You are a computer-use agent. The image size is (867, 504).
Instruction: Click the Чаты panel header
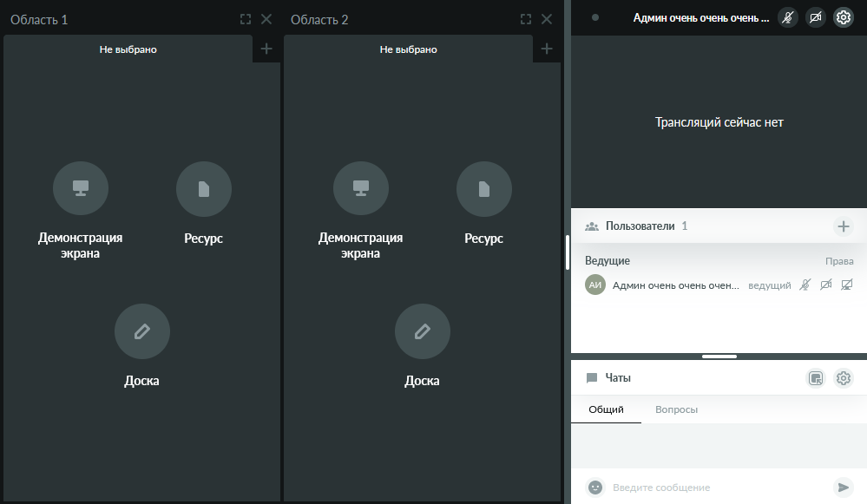pyautogui.click(x=719, y=378)
